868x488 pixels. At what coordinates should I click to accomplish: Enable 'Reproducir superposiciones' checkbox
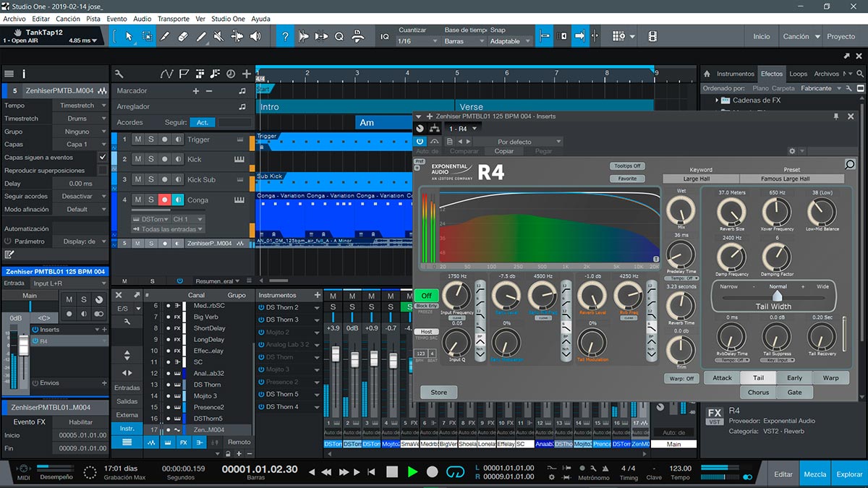[x=103, y=171]
